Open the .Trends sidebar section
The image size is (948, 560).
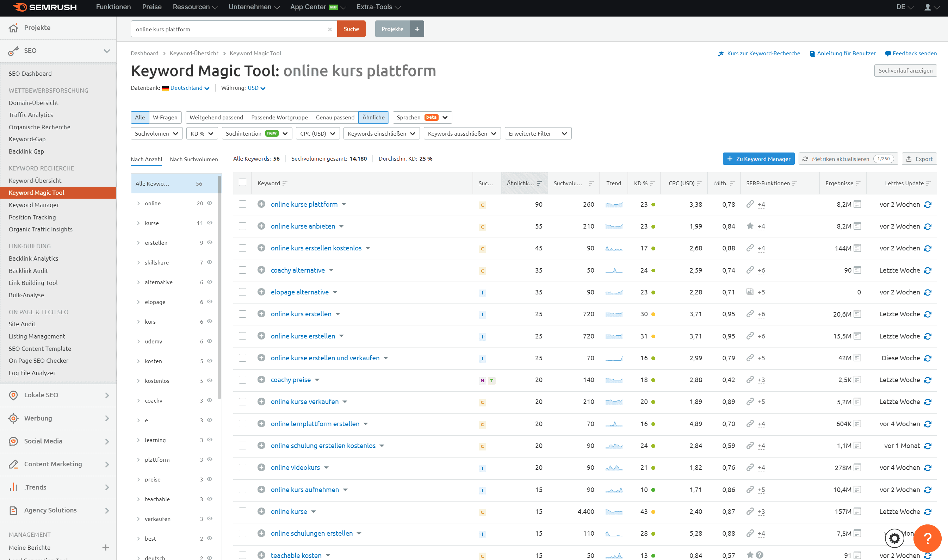58,487
